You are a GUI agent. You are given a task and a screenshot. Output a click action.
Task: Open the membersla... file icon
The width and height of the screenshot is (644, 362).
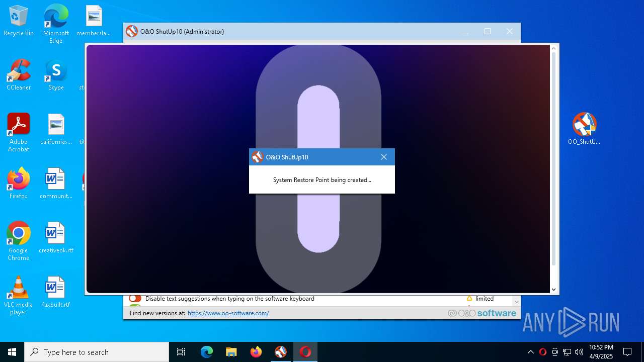pos(94,21)
